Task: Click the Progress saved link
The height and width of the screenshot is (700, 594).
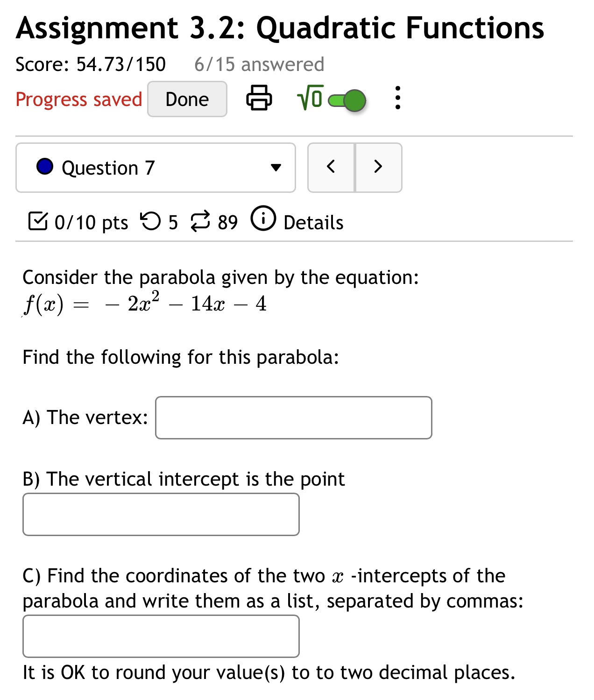Action: pos(78,99)
